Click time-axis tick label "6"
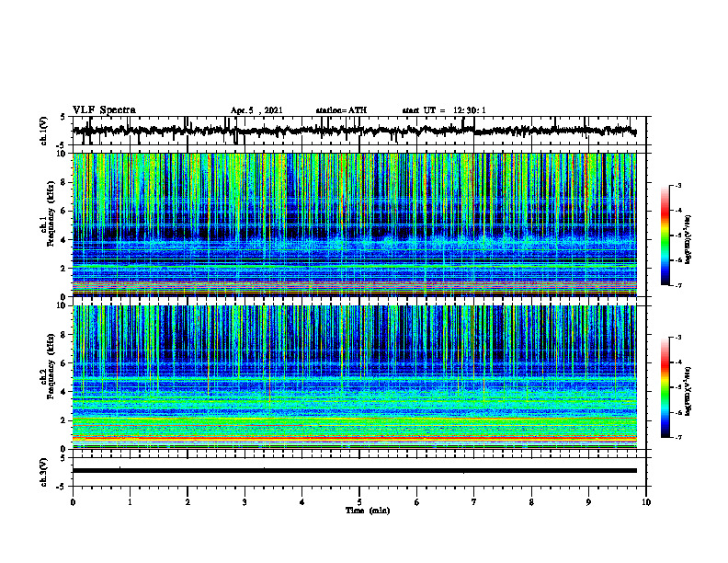 (417, 502)
